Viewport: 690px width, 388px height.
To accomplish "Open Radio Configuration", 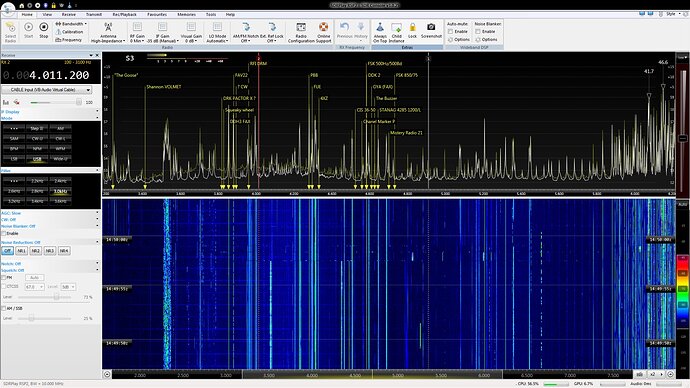I will click(301, 32).
